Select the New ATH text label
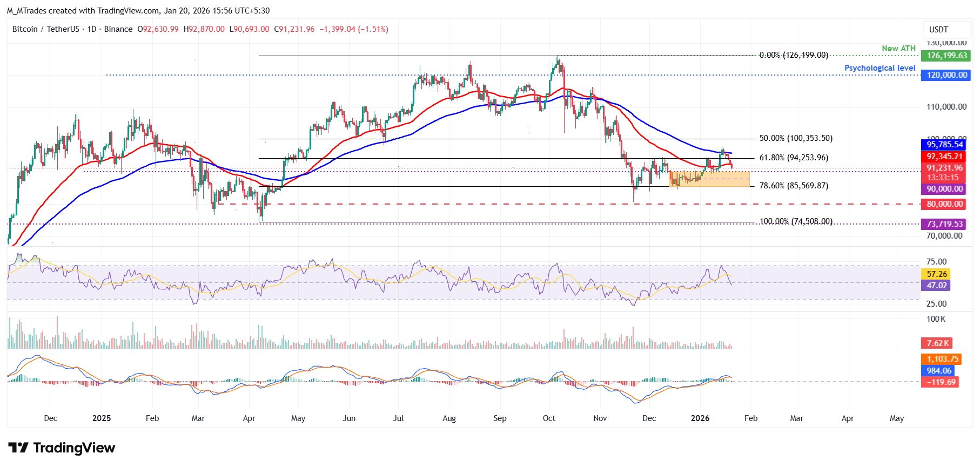The height and width of the screenshot is (468, 980). coord(898,49)
